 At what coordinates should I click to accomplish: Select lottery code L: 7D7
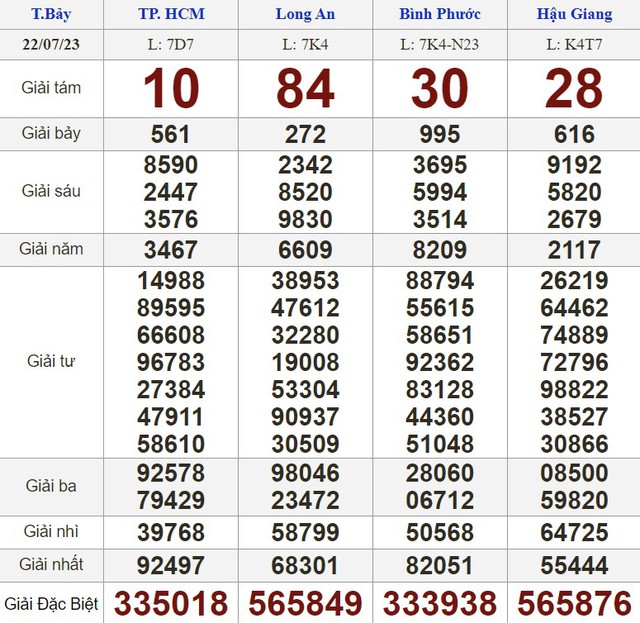(171, 44)
